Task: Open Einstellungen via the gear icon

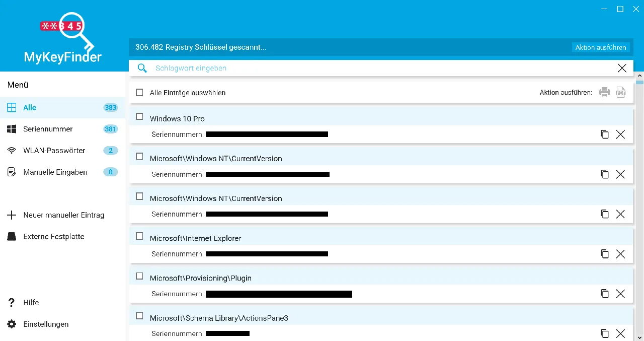Action: [12, 324]
